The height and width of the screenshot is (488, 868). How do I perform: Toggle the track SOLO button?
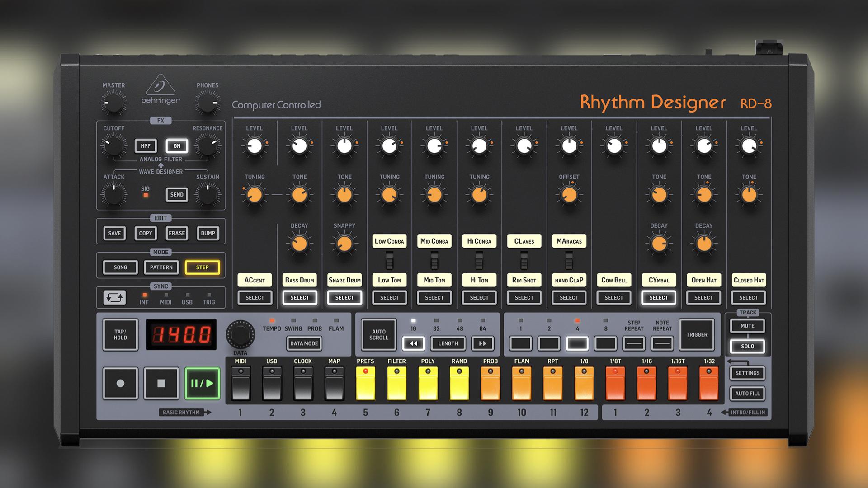pos(747,346)
